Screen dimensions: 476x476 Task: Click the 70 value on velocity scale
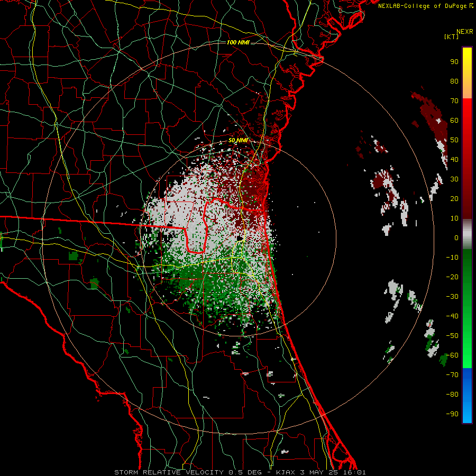click(454, 101)
